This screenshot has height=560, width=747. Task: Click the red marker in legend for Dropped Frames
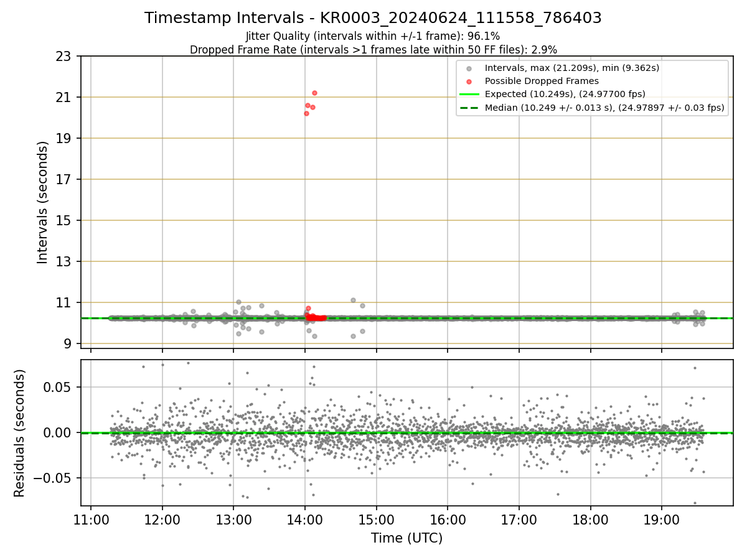469,82
